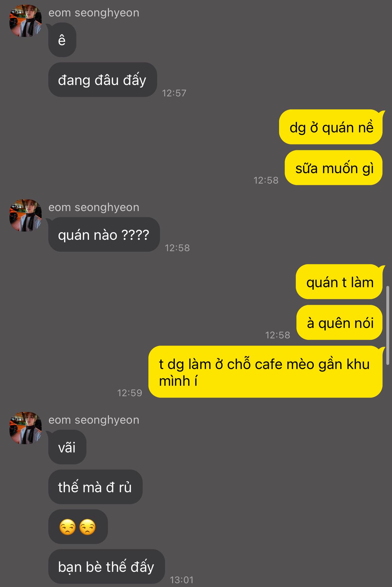Tap the yellow 'dg ở quán nề' bubble

click(x=331, y=127)
